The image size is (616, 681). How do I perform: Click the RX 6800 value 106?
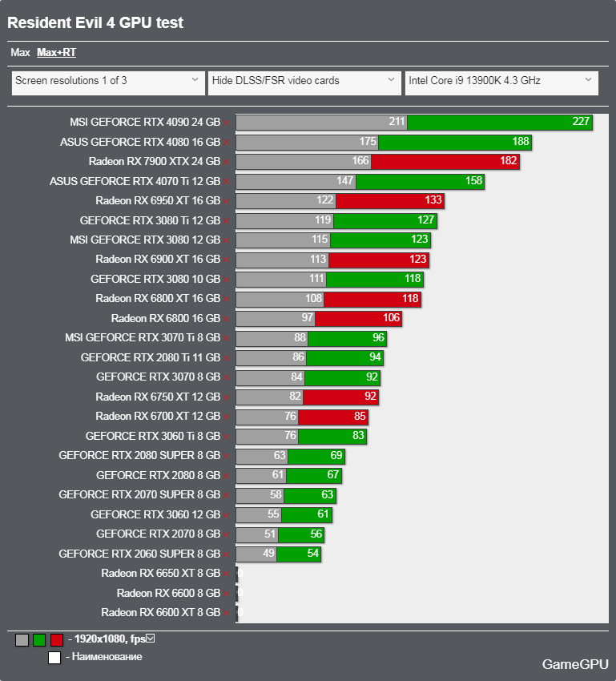tap(391, 317)
